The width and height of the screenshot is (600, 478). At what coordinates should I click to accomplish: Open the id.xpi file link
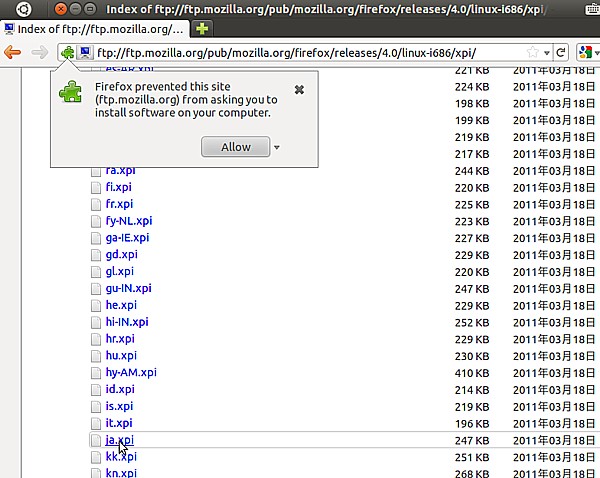[120, 389]
